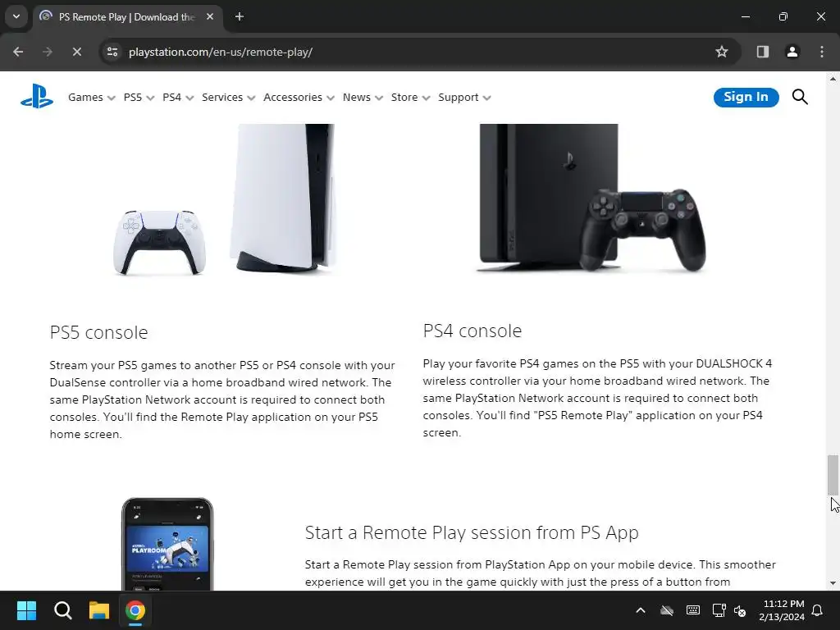Click the Sign In button
840x630 pixels.
pyautogui.click(x=746, y=97)
